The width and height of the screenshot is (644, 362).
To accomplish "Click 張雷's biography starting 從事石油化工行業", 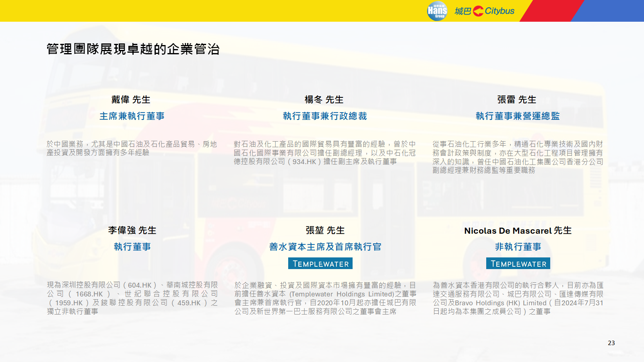I will [518, 157].
